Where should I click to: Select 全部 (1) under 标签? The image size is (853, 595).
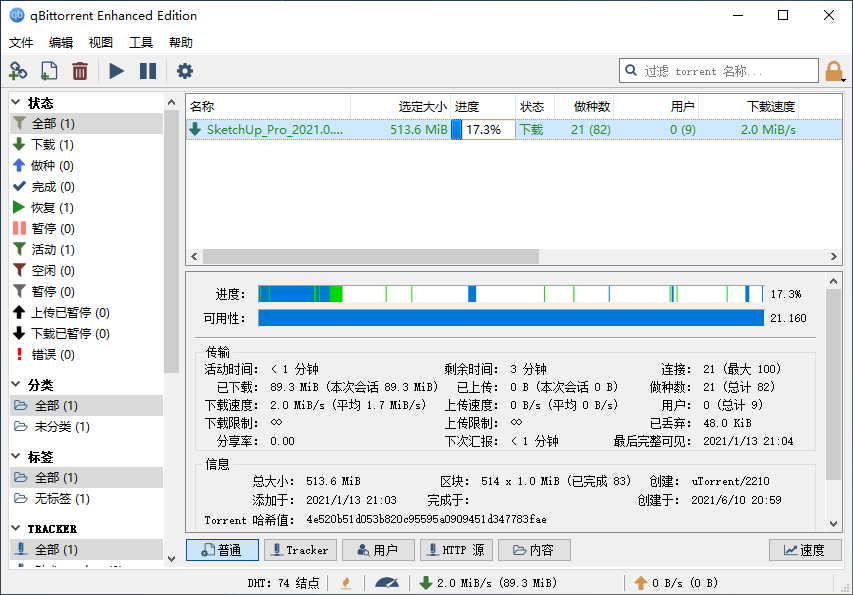pos(86,478)
